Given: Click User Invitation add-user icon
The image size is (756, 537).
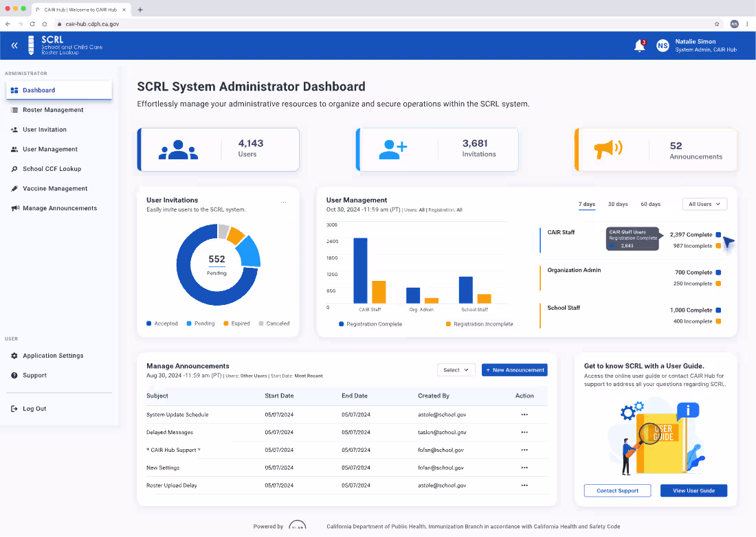Looking at the screenshot, I should pyautogui.click(x=14, y=130).
